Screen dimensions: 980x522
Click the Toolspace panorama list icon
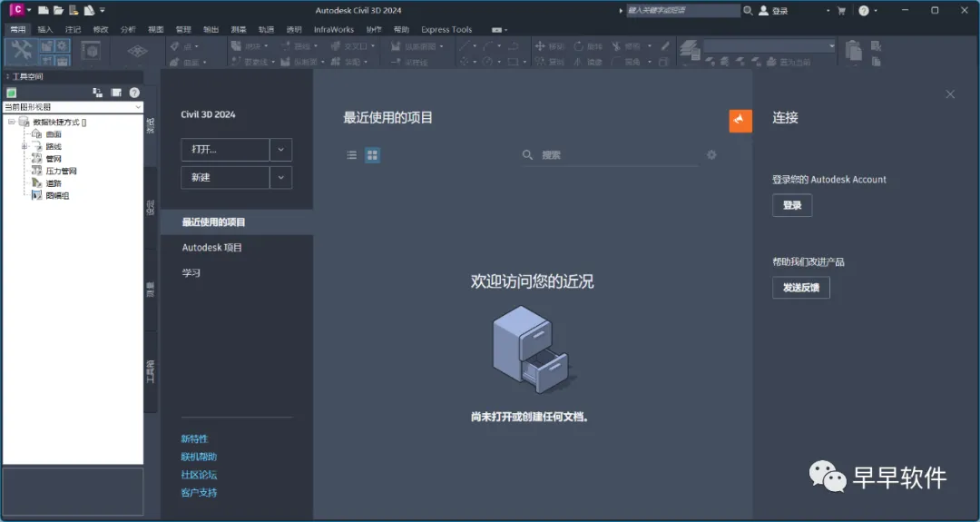pyautogui.click(x=116, y=93)
